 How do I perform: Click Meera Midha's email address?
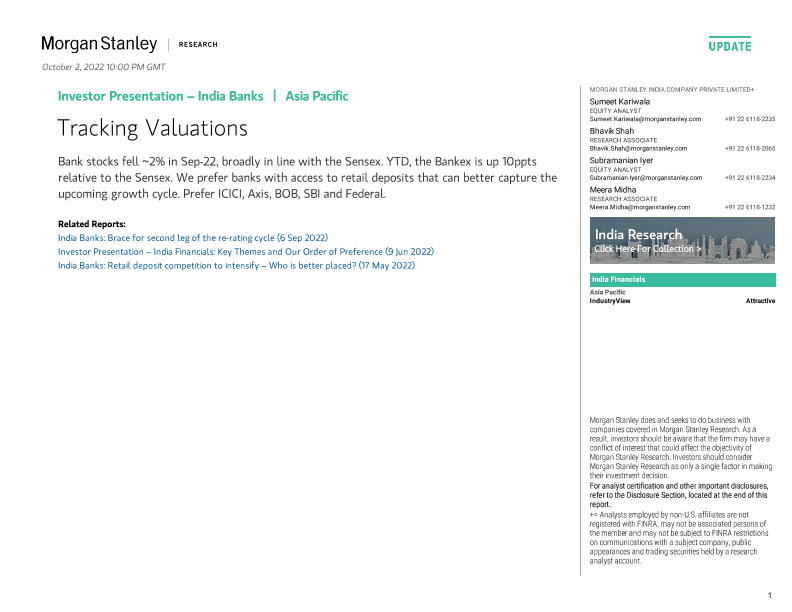tap(640, 207)
